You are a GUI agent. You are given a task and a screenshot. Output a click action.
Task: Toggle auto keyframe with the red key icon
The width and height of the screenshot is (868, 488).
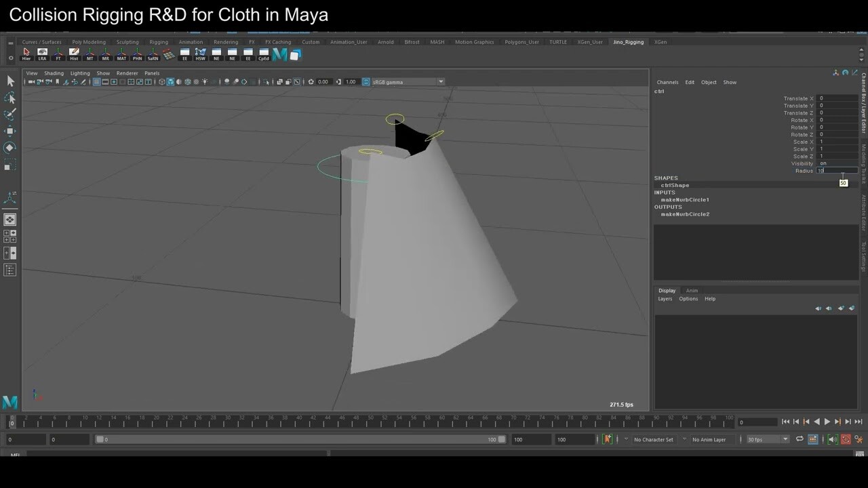[846, 439]
